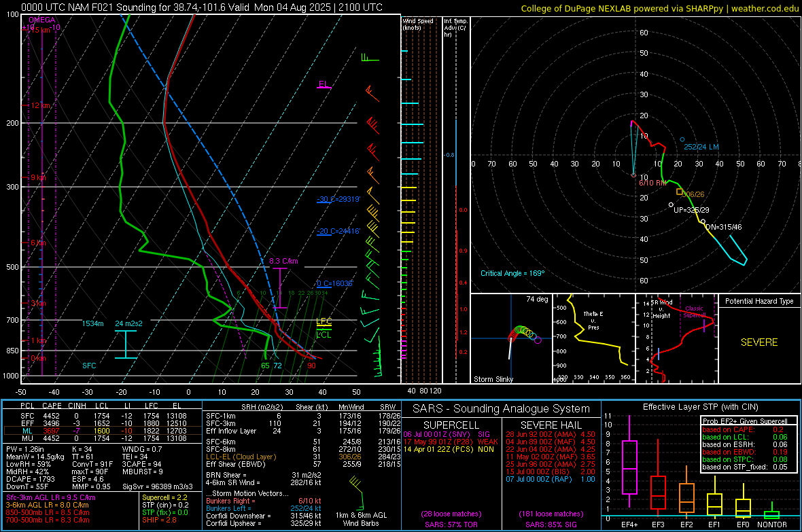Click the orange mean wind square on hodograph
This screenshot has height=532, width=802.
[x=680, y=192]
